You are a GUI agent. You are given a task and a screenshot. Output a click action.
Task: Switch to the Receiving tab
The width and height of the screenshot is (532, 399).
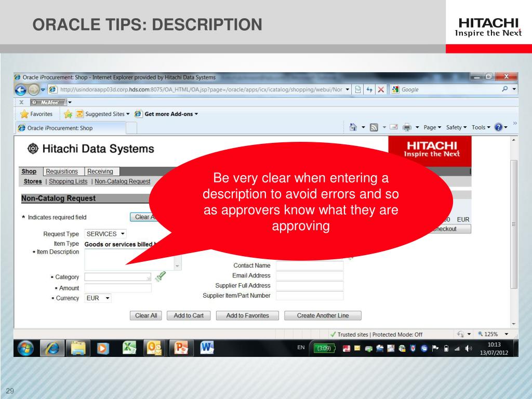click(100, 171)
